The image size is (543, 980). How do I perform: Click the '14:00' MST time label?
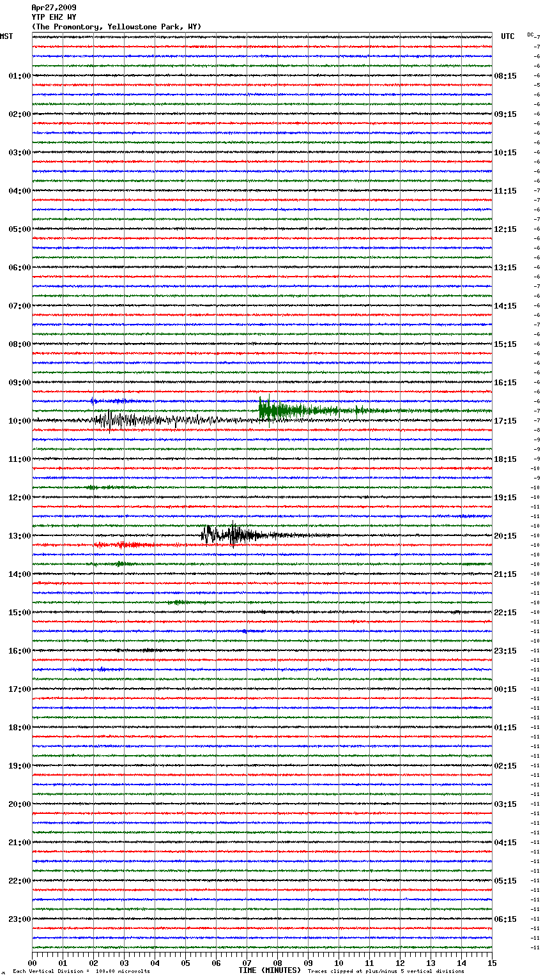pyautogui.click(x=20, y=574)
